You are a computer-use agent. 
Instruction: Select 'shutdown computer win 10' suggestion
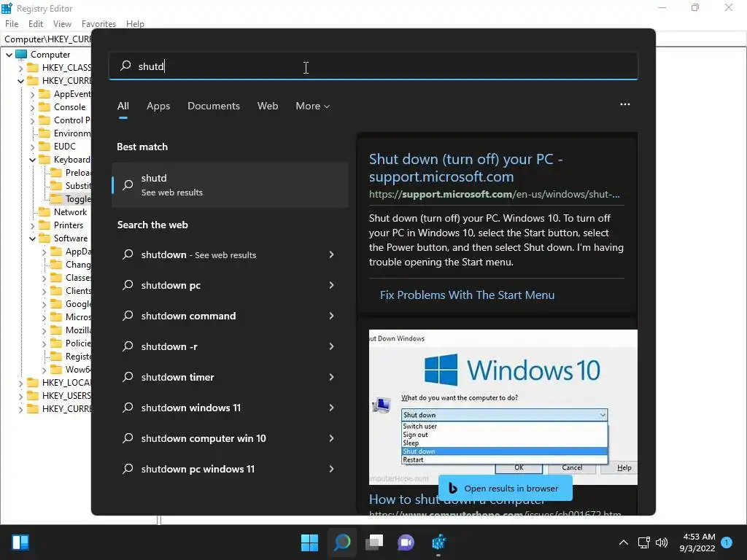point(230,438)
